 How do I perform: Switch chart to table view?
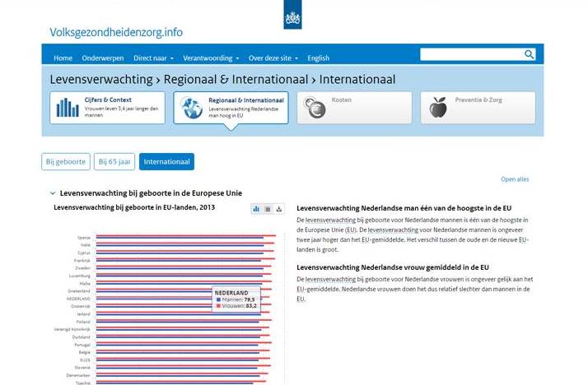(x=268, y=209)
